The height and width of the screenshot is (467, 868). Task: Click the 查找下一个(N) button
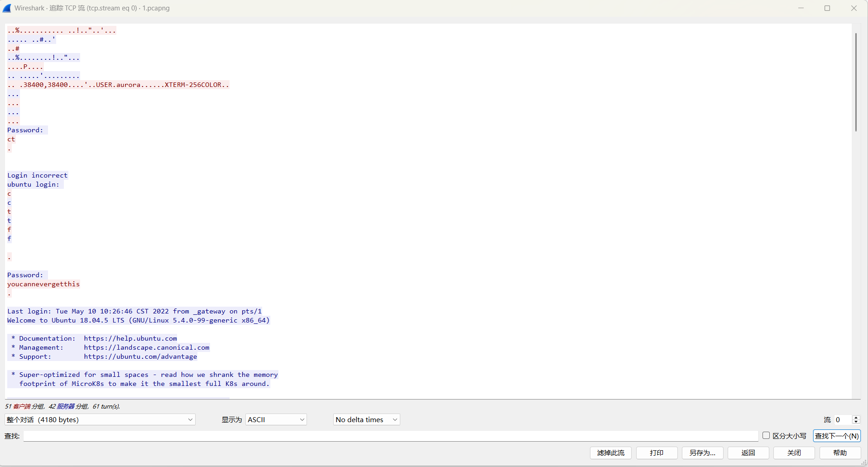click(x=837, y=436)
